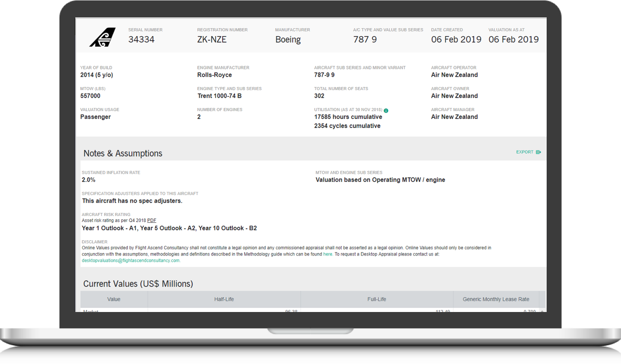Image resolution: width=621 pixels, height=364 pixels.
Task: Click the A/C type value 787 9
Action: 365,40
